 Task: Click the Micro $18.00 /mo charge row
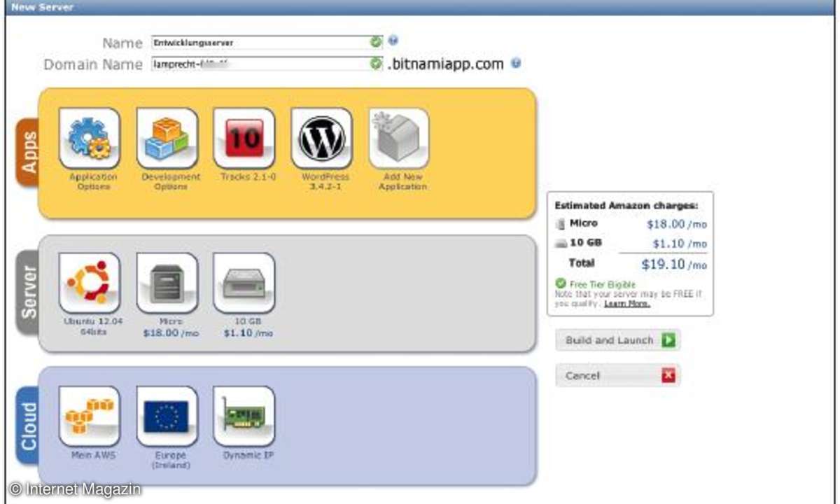[x=631, y=224]
